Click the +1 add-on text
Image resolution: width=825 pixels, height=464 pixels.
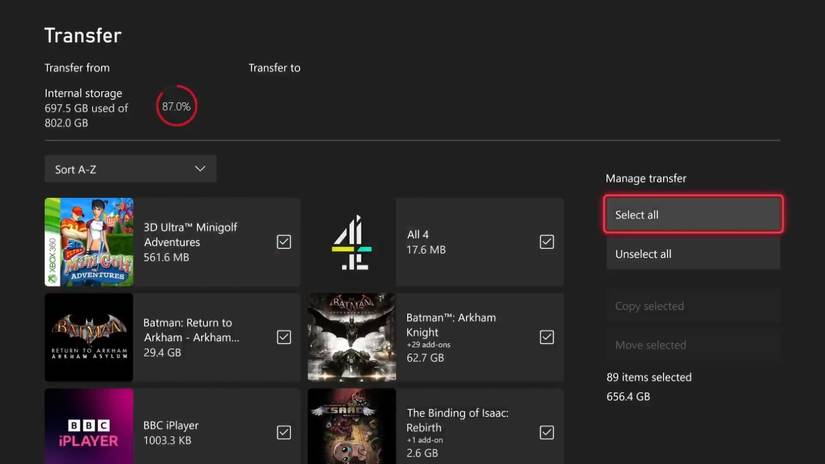(425, 440)
